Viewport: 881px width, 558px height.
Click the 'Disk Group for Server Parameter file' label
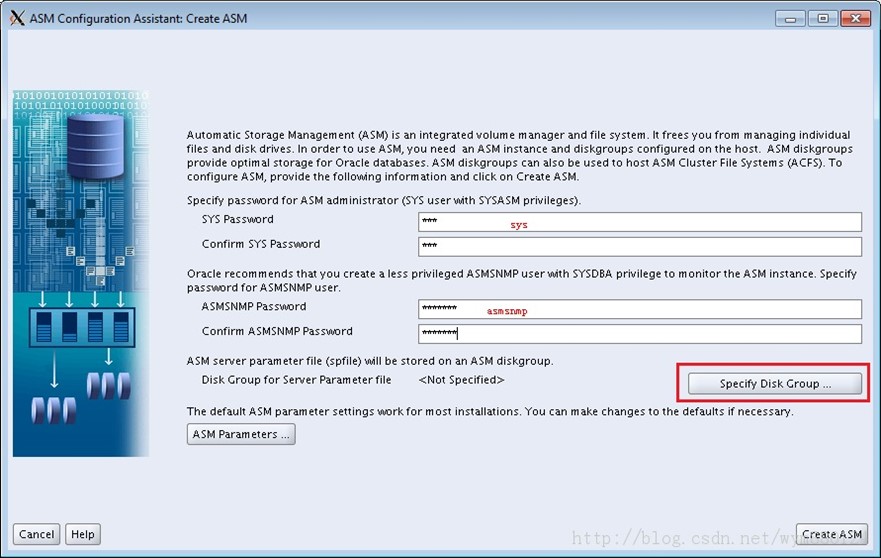[296, 380]
